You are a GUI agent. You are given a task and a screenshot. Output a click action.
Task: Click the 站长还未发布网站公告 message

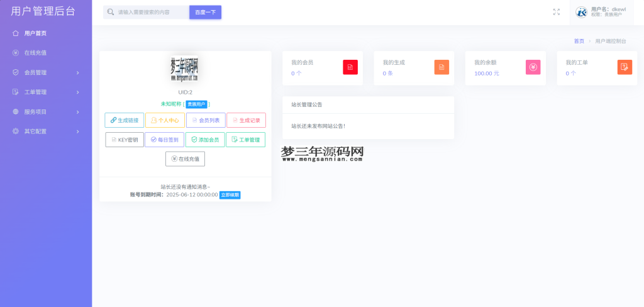coord(318,126)
